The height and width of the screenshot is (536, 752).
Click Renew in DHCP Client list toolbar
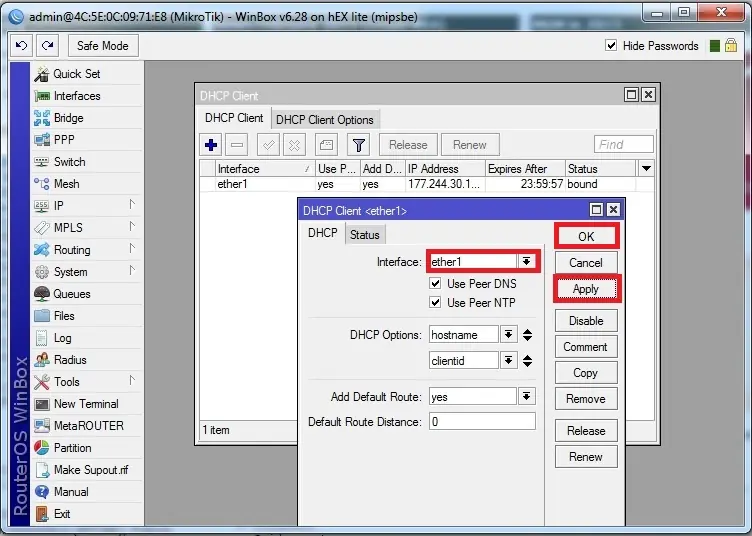pyautogui.click(x=470, y=145)
